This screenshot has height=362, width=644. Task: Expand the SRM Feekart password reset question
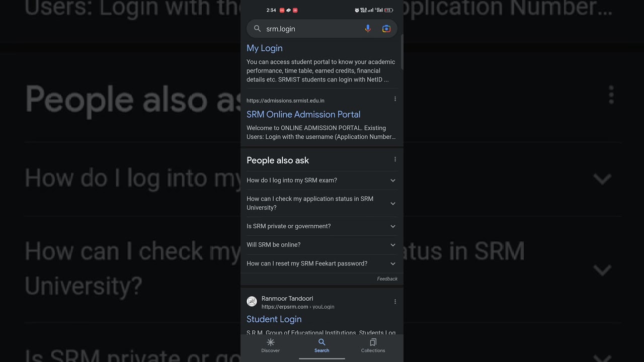[x=322, y=263]
